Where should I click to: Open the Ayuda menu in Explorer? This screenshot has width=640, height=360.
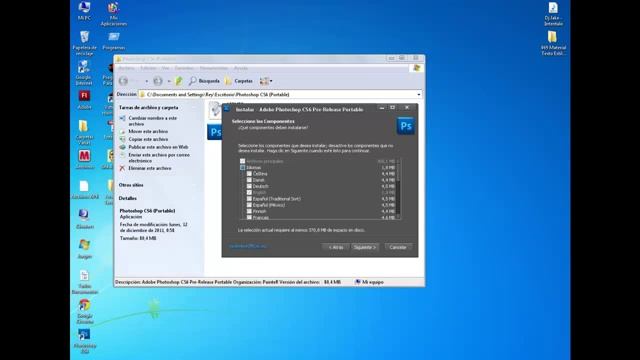tap(241, 68)
